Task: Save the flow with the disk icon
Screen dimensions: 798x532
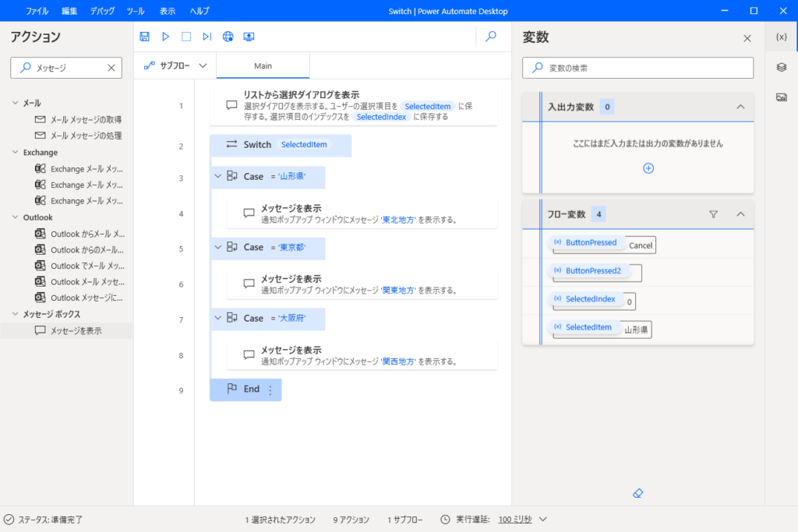Action: pos(144,37)
